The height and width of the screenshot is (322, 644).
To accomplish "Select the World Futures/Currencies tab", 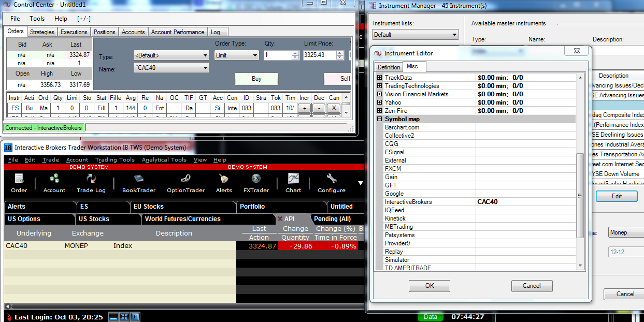I will (x=208, y=219).
